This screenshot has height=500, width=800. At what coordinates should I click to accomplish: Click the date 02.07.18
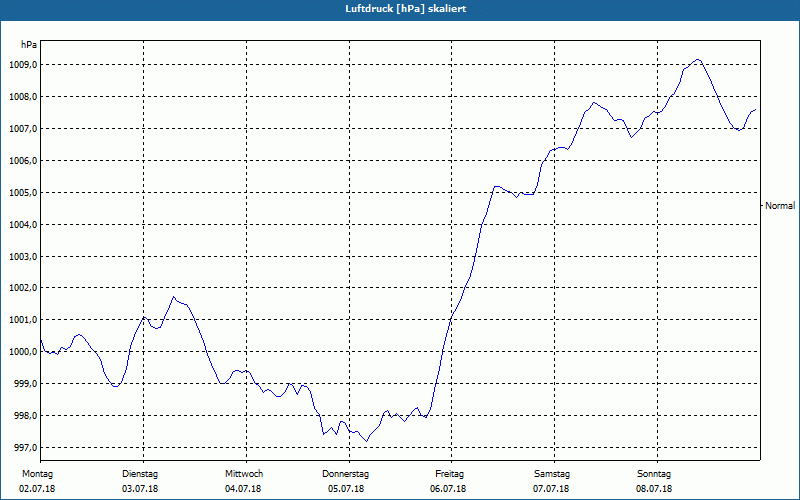pos(37,489)
